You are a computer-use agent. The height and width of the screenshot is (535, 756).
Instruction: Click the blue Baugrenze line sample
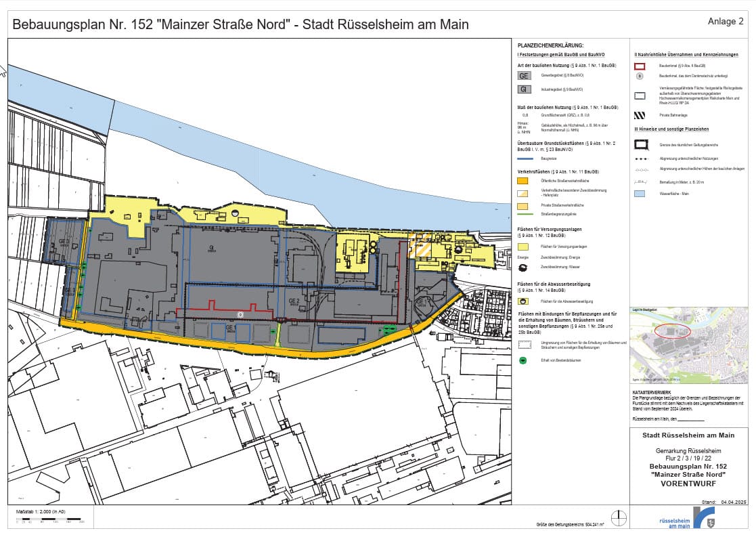pos(523,158)
